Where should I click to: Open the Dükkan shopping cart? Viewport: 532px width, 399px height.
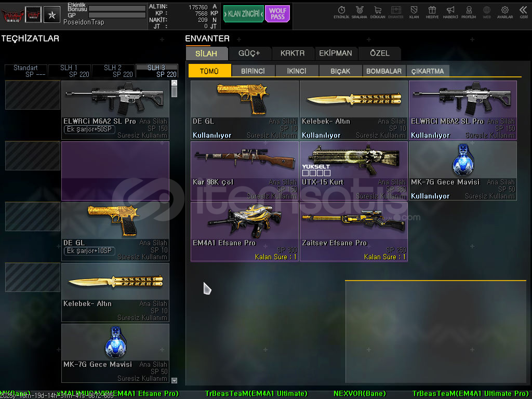(378, 12)
